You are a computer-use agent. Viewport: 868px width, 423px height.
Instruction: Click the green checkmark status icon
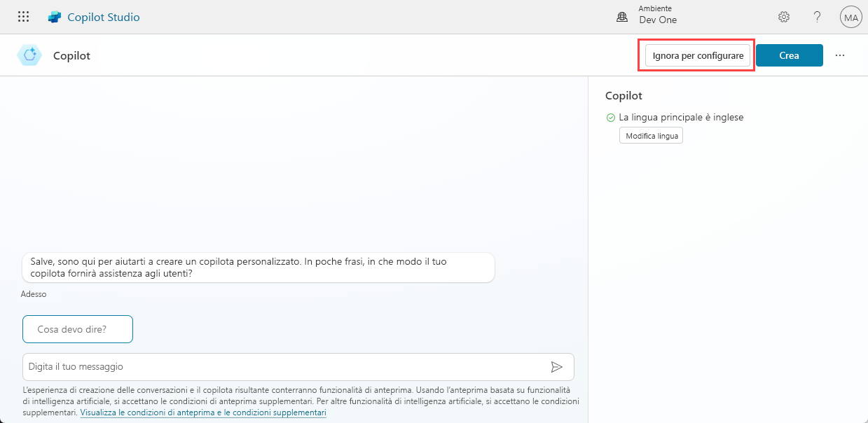tap(610, 117)
